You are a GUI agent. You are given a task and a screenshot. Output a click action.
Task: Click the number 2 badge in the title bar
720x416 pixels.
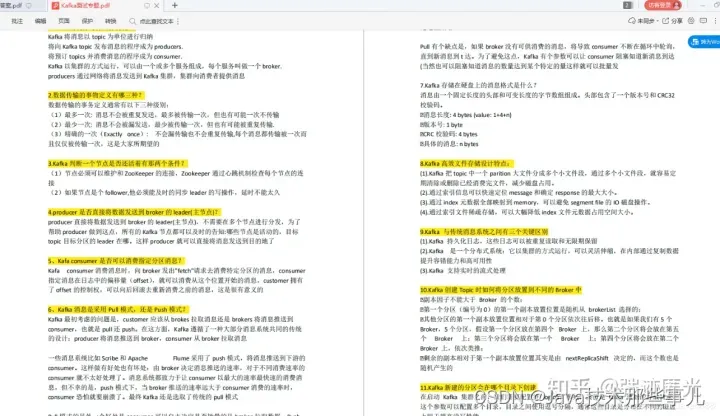point(627,5)
